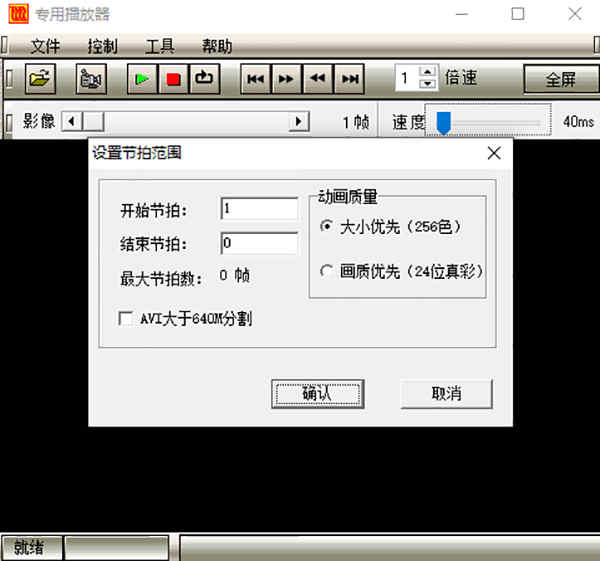Click the 结束节拍 input field
Viewport: 600px width, 561px height.
(x=259, y=243)
